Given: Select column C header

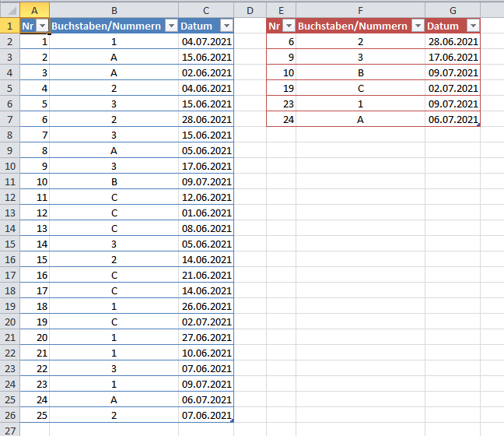Looking at the screenshot, I should point(206,10).
